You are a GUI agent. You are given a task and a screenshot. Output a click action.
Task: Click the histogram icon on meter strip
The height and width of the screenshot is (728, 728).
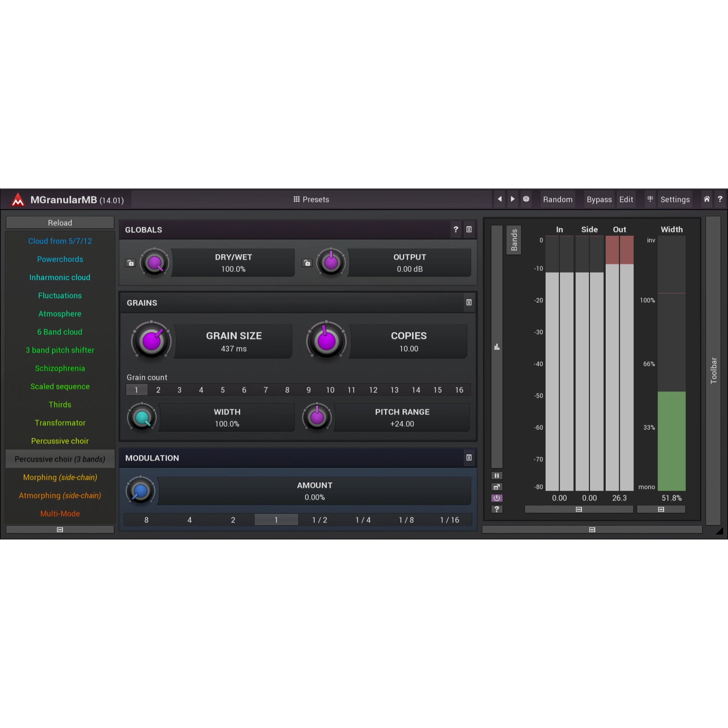pos(496,347)
